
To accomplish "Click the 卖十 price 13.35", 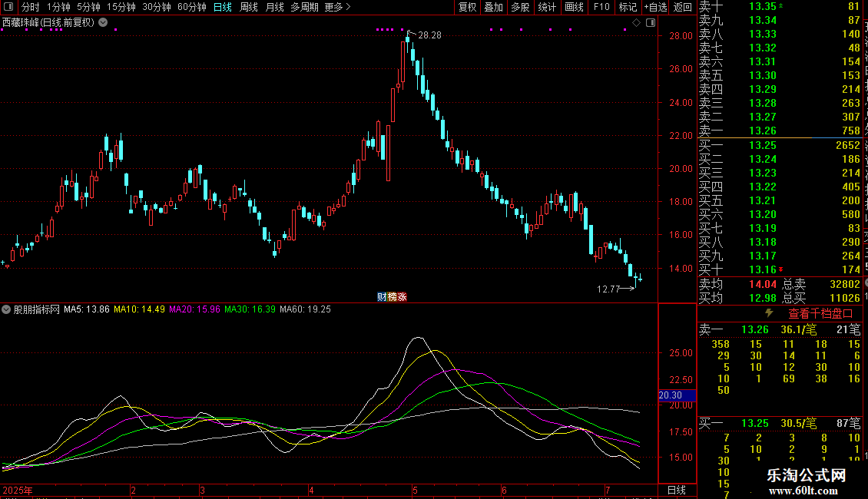I will (x=762, y=7).
